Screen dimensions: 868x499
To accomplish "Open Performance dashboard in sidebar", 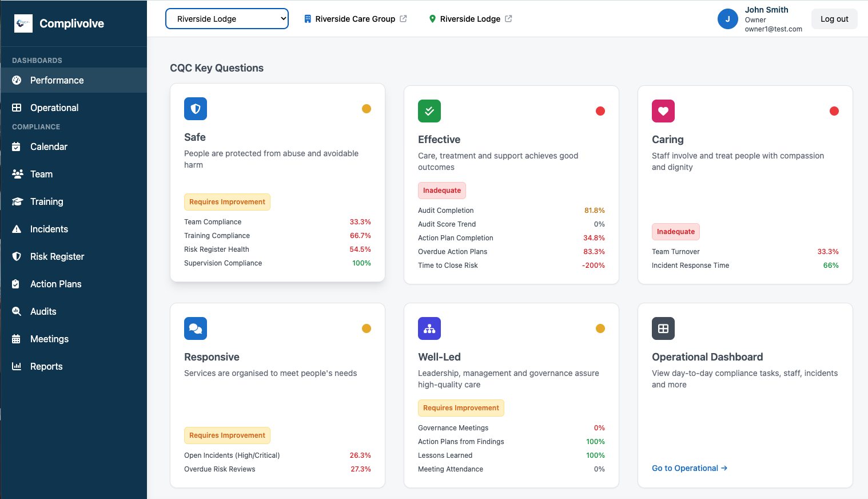I will pyautogui.click(x=57, y=80).
